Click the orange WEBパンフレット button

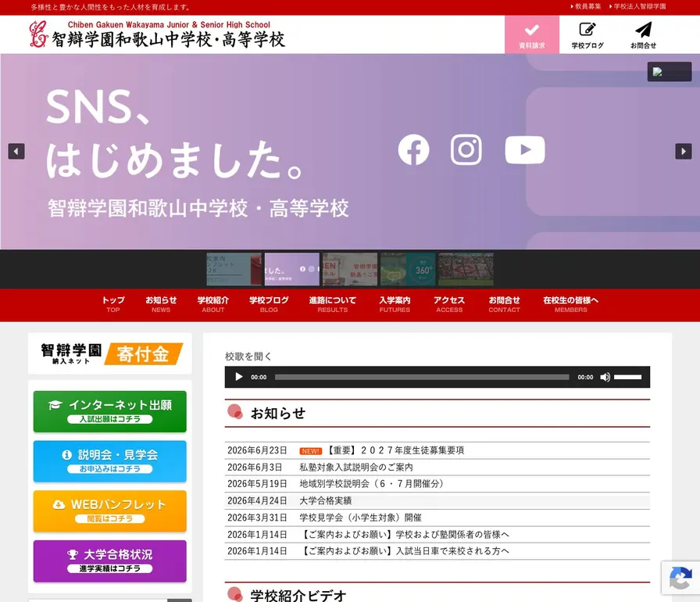[x=110, y=511]
